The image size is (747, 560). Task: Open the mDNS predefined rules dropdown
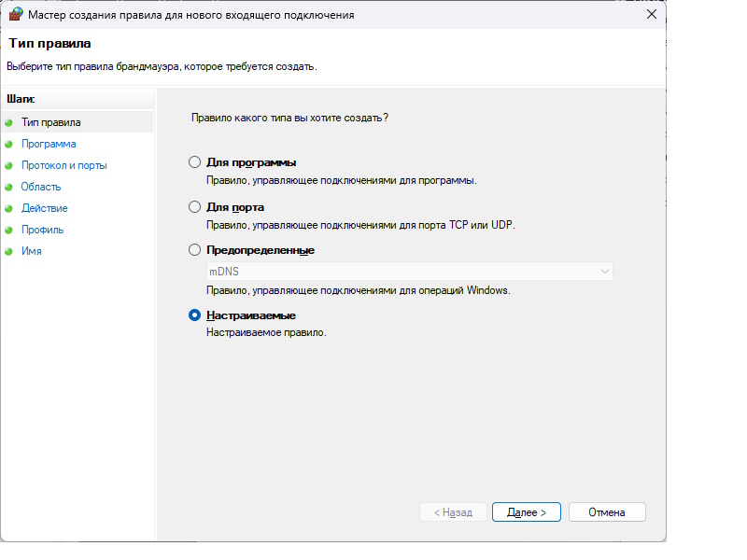tap(409, 271)
